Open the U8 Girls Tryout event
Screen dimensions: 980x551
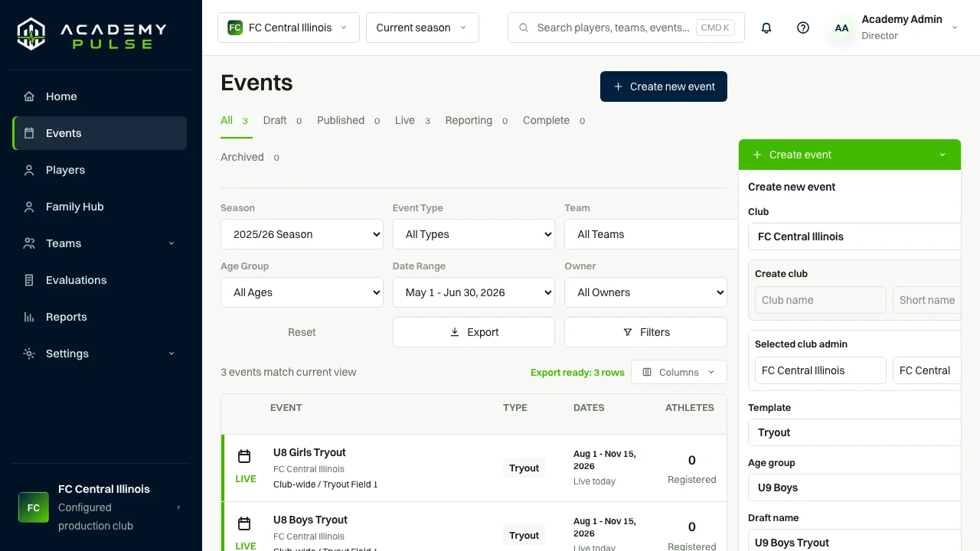click(x=309, y=452)
